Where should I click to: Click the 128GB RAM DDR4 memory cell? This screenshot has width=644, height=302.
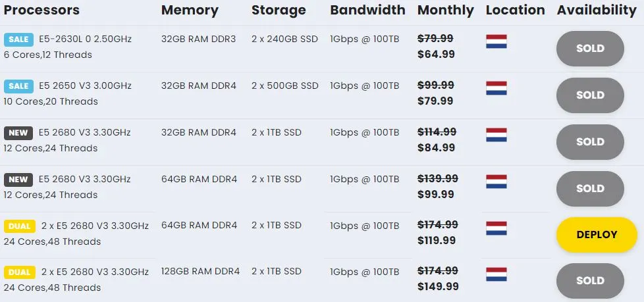point(200,271)
